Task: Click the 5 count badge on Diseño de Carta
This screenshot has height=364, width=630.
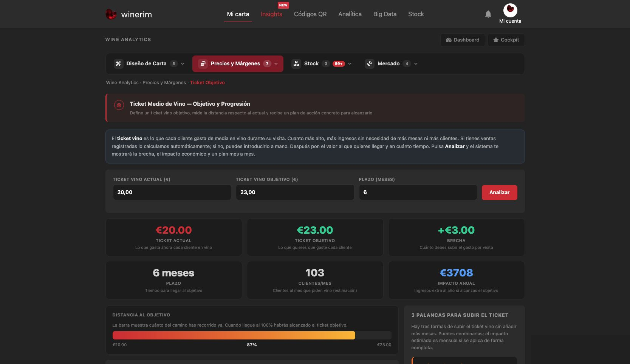Action: coord(174,64)
